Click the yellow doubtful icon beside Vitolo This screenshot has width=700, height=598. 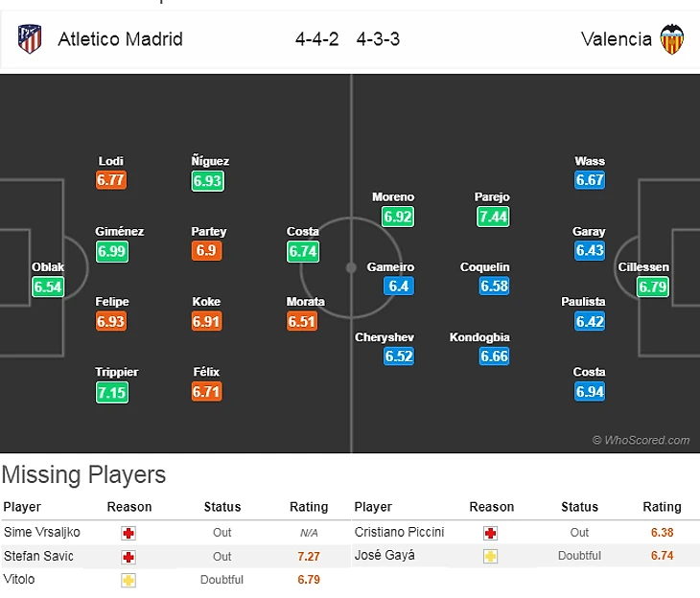point(129,580)
